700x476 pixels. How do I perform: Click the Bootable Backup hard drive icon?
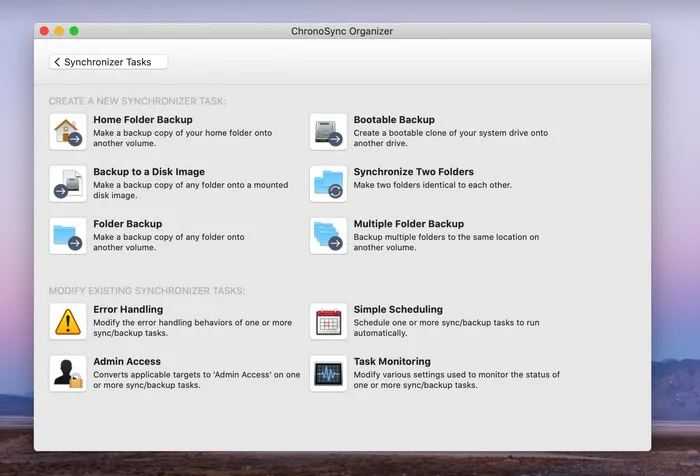click(328, 132)
